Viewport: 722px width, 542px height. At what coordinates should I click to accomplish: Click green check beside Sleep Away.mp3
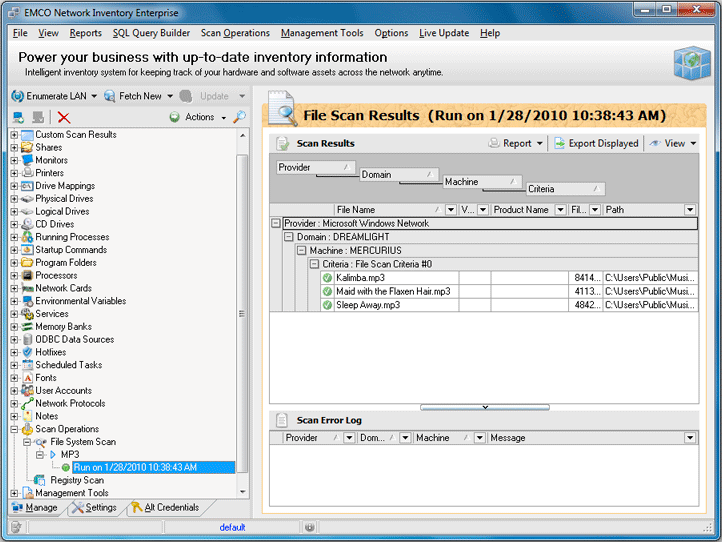327,305
